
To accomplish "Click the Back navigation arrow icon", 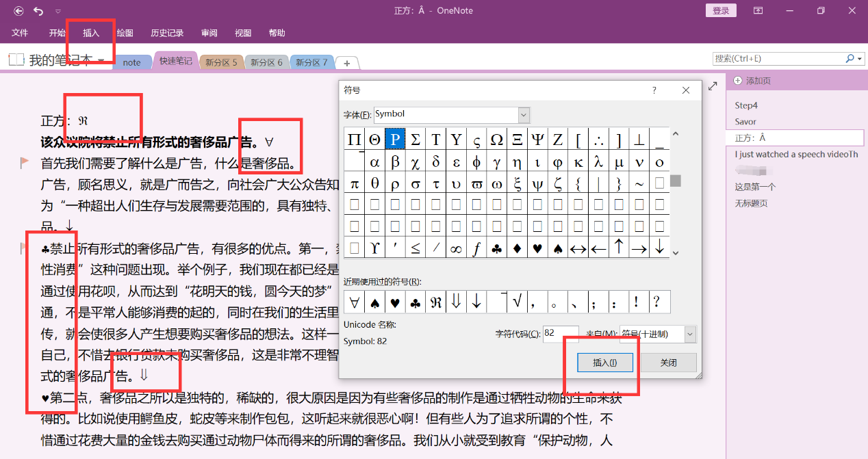I will tap(18, 11).
